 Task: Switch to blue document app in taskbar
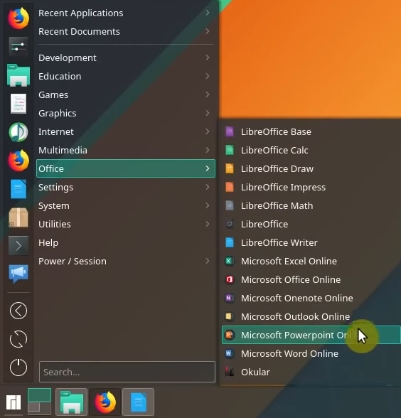[138, 402]
